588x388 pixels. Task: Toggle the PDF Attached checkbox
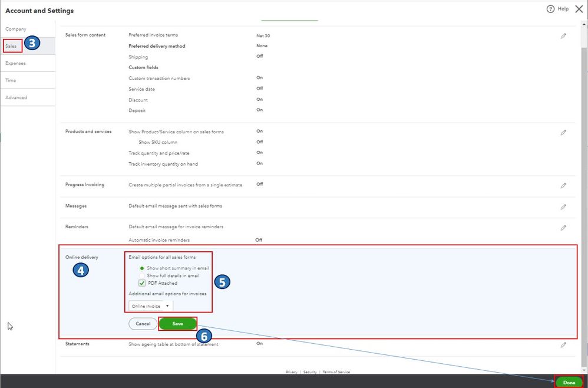142,283
